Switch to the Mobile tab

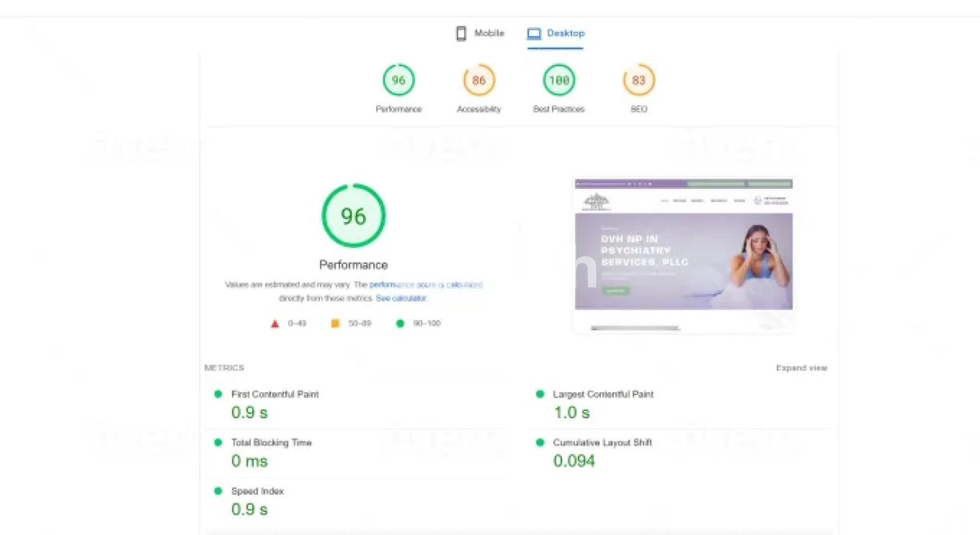(x=480, y=33)
